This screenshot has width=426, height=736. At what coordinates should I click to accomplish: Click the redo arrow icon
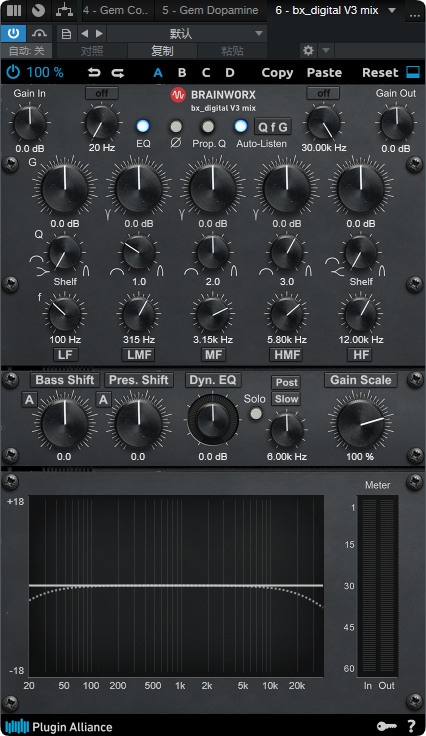click(x=118, y=73)
